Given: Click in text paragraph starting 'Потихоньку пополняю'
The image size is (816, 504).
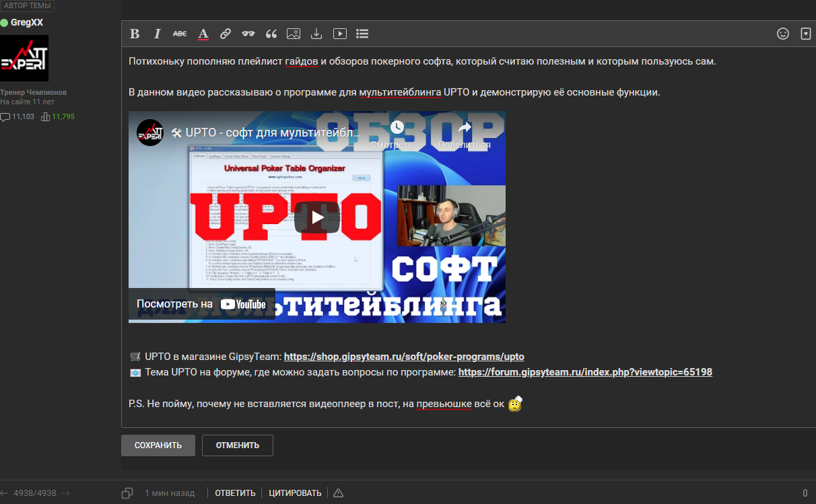Looking at the screenshot, I should pos(422,61).
